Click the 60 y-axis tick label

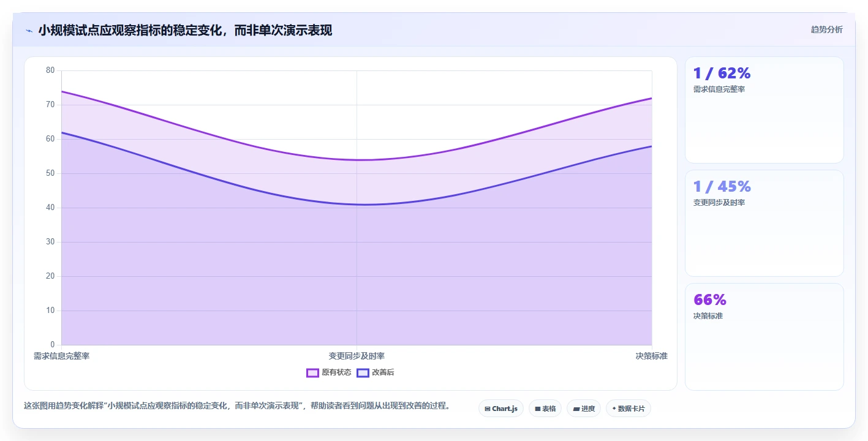coord(50,139)
